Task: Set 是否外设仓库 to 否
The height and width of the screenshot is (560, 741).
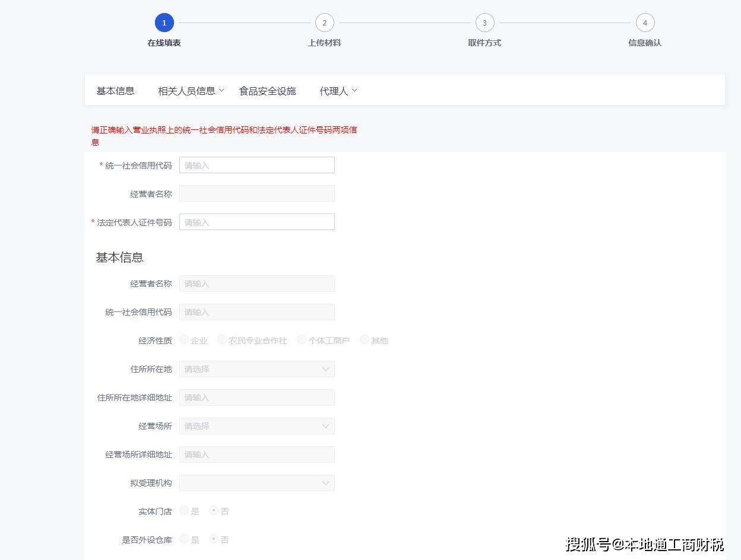Action: 214,539
